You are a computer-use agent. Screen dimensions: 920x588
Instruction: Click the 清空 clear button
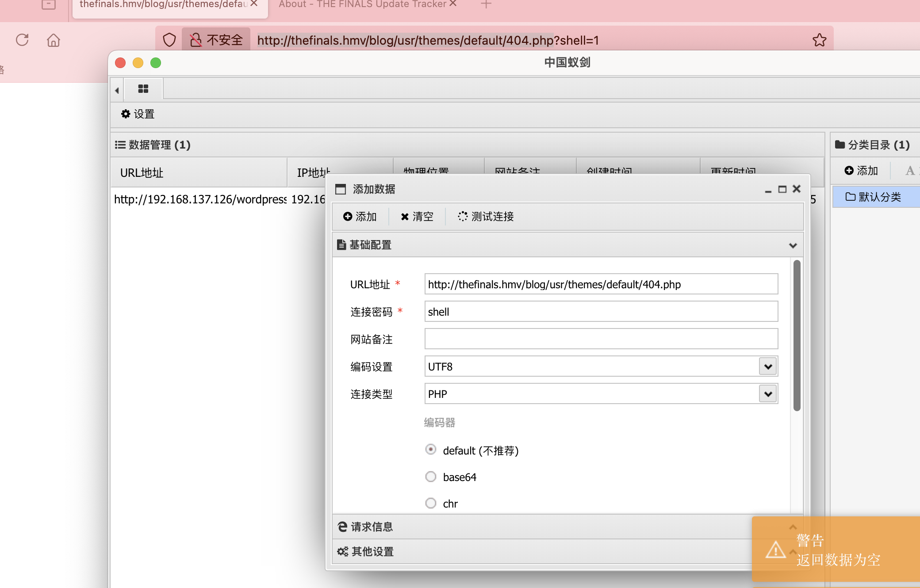[417, 216]
